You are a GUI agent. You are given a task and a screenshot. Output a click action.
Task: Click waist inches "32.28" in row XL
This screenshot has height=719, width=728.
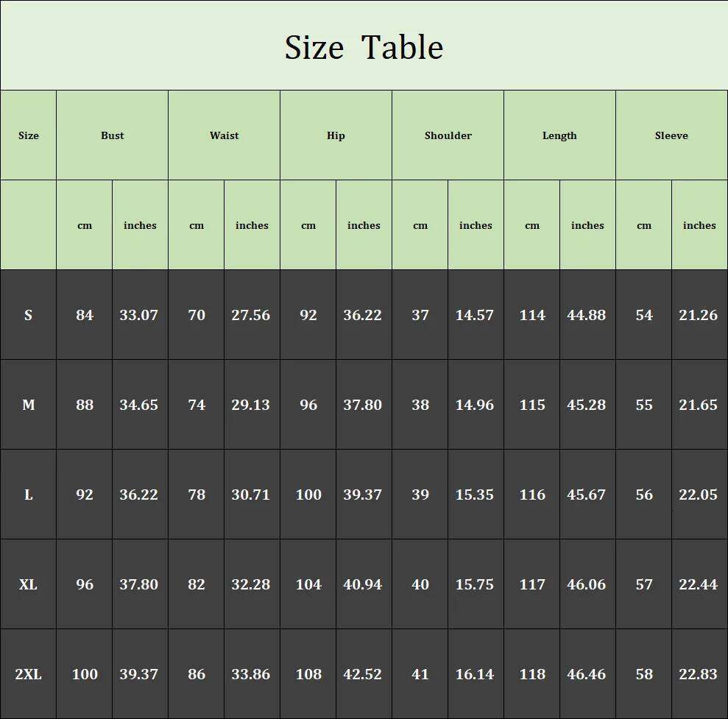[x=251, y=584]
